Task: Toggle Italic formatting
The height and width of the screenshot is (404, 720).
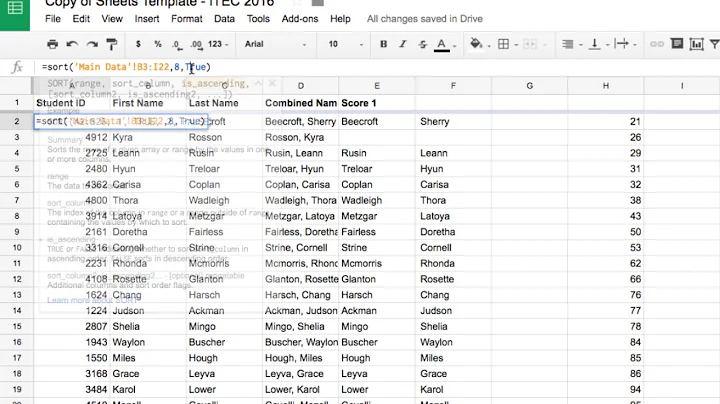Action: [x=403, y=44]
